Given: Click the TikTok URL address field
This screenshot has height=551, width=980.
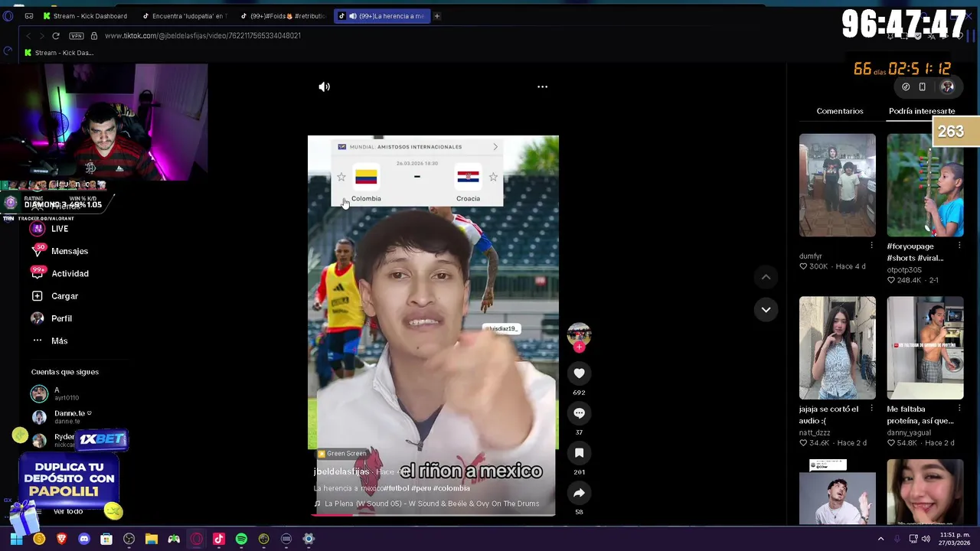Looking at the screenshot, I should point(202,36).
